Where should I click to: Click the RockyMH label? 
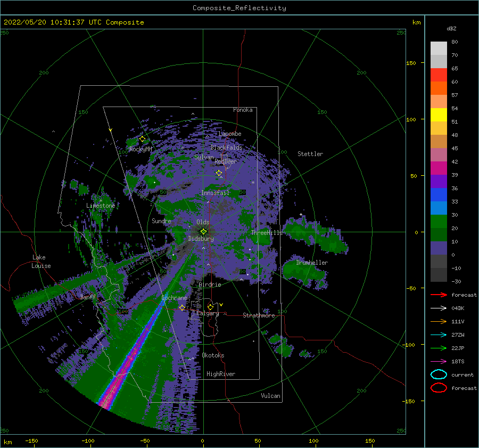tap(141, 149)
